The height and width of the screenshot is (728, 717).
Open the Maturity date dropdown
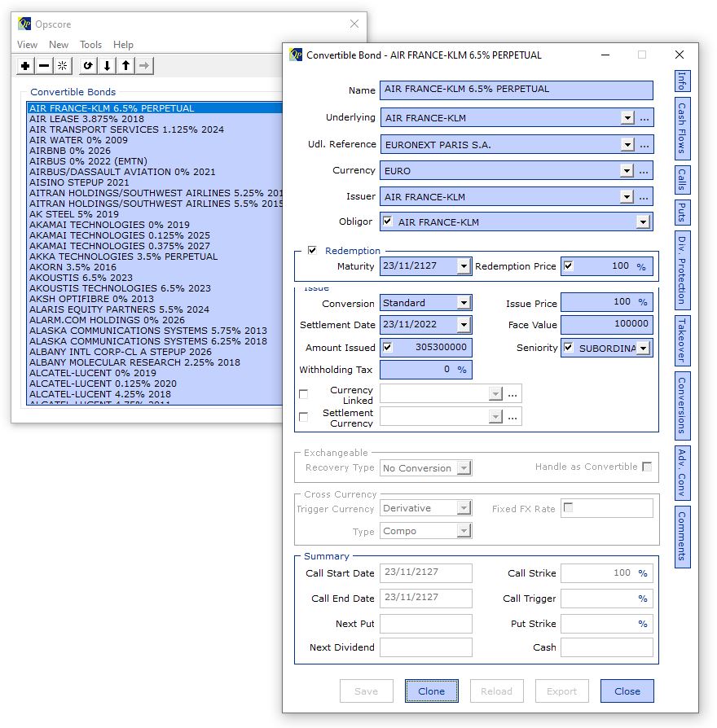click(464, 266)
